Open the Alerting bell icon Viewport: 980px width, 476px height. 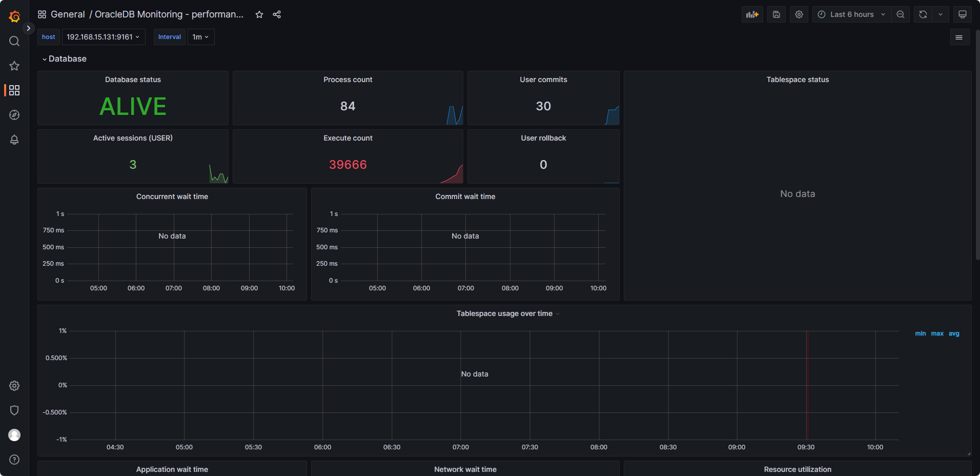click(14, 140)
